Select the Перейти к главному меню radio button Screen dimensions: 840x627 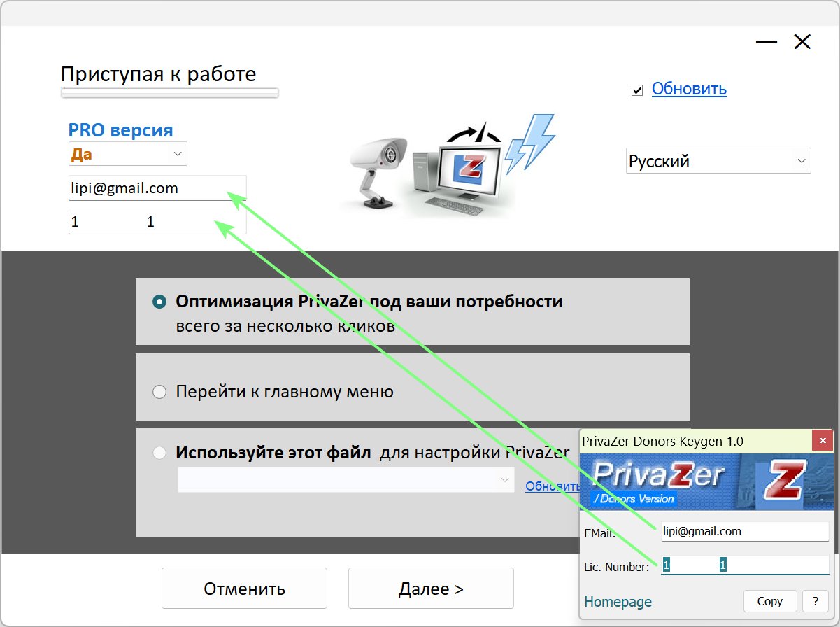coord(159,392)
